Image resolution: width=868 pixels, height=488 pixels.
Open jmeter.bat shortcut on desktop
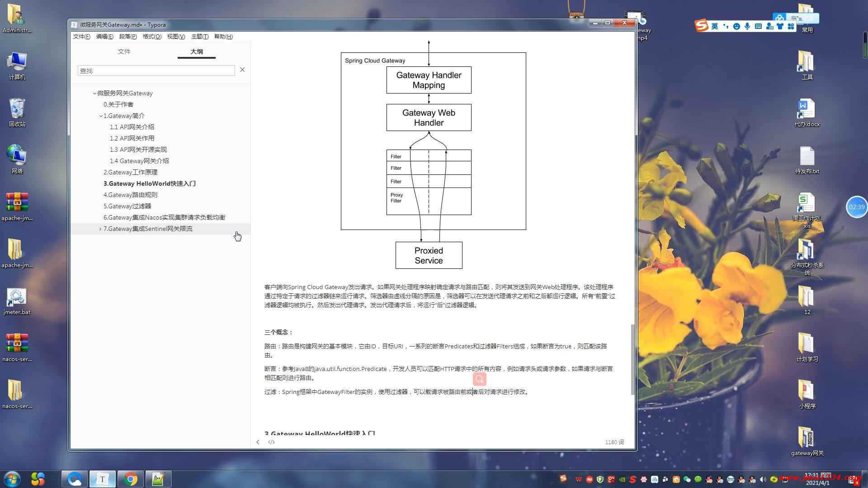(x=17, y=300)
